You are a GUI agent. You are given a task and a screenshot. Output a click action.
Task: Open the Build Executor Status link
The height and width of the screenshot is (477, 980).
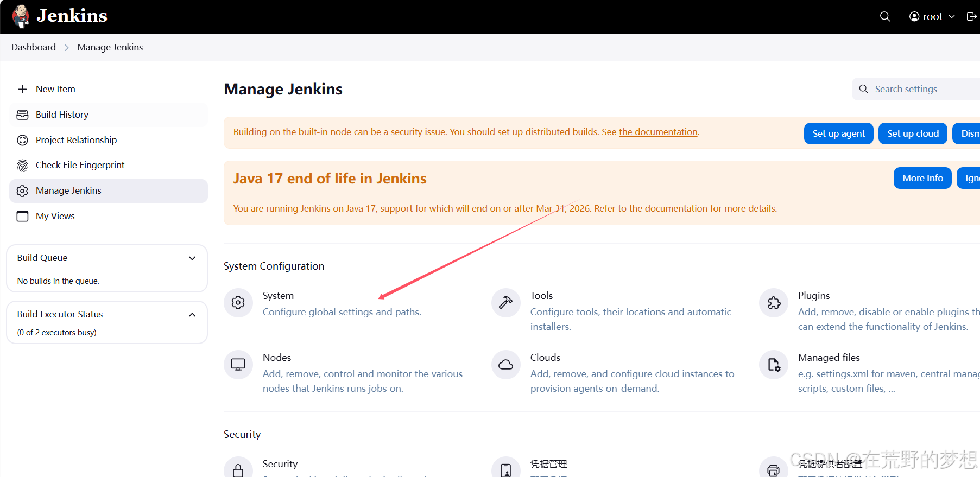click(x=60, y=314)
